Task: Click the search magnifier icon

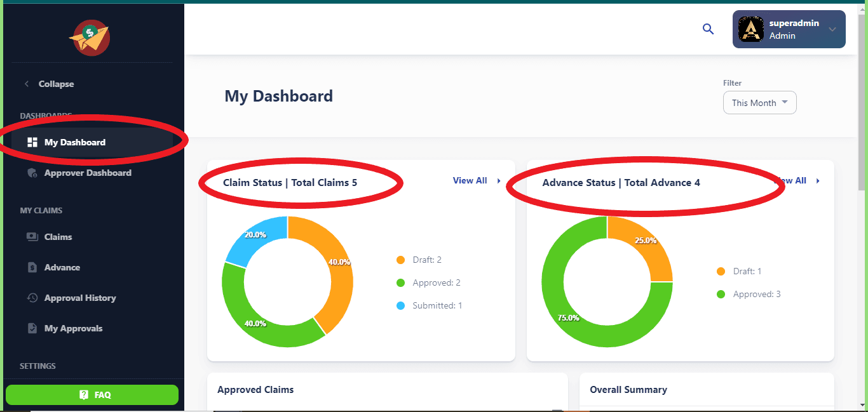Action: tap(708, 29)
